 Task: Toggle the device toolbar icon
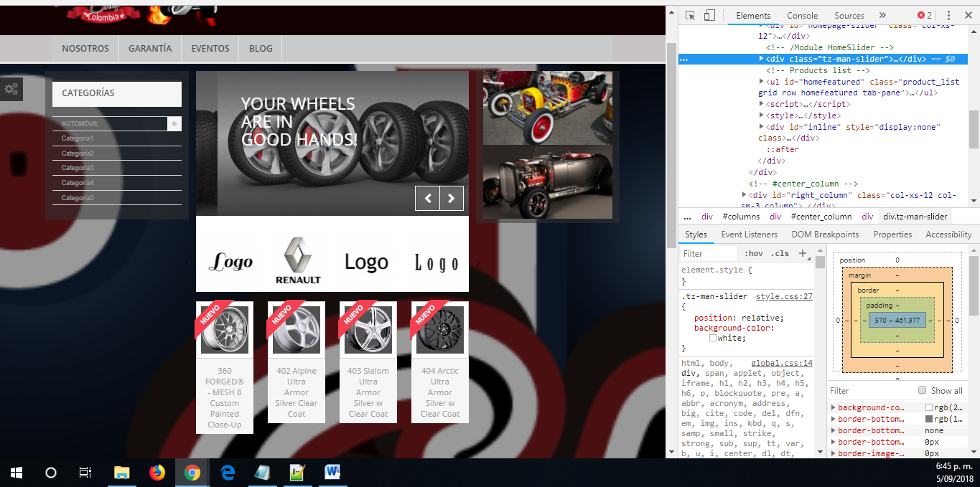[709, 16]
